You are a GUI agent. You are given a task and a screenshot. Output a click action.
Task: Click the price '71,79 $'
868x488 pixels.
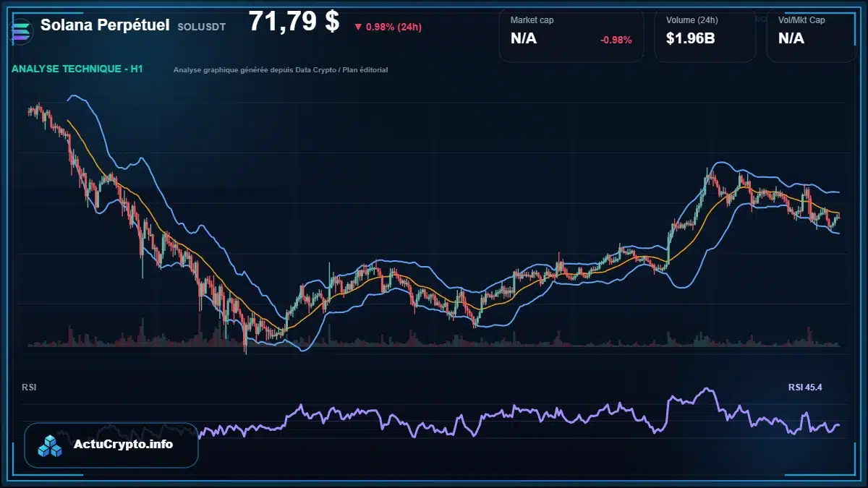click(294, 22)
